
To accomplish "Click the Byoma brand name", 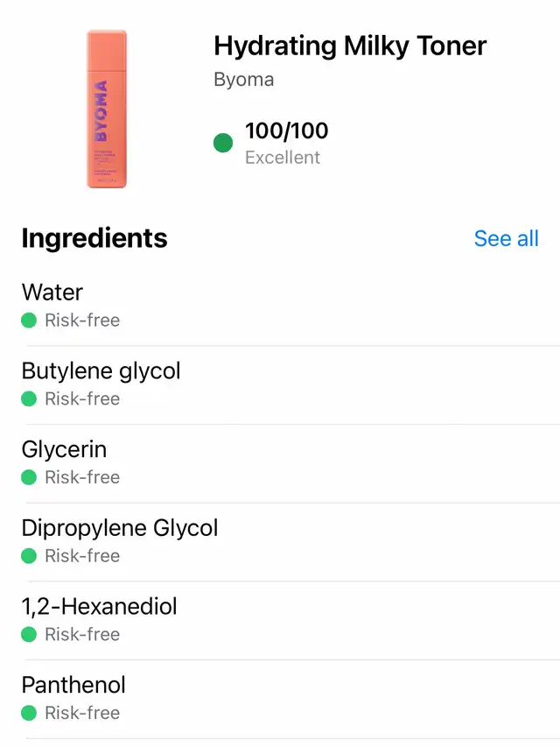I will coord(244,80).
